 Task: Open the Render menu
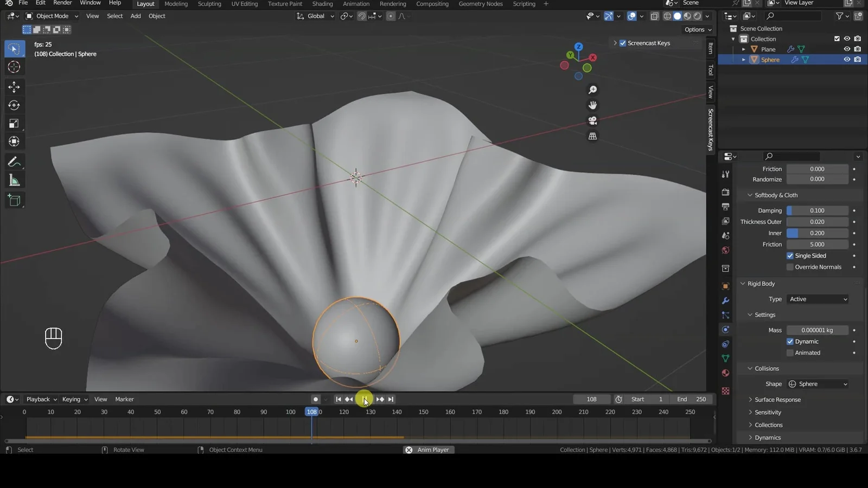(62, 3)
